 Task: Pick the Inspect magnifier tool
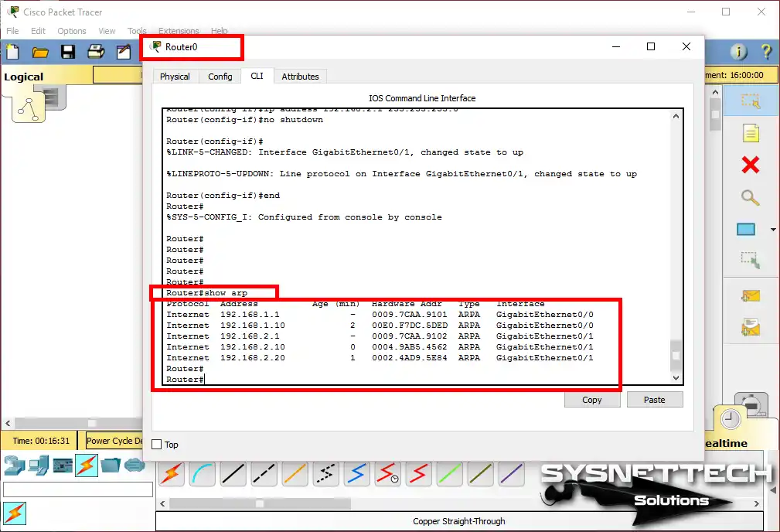point(750,198)
